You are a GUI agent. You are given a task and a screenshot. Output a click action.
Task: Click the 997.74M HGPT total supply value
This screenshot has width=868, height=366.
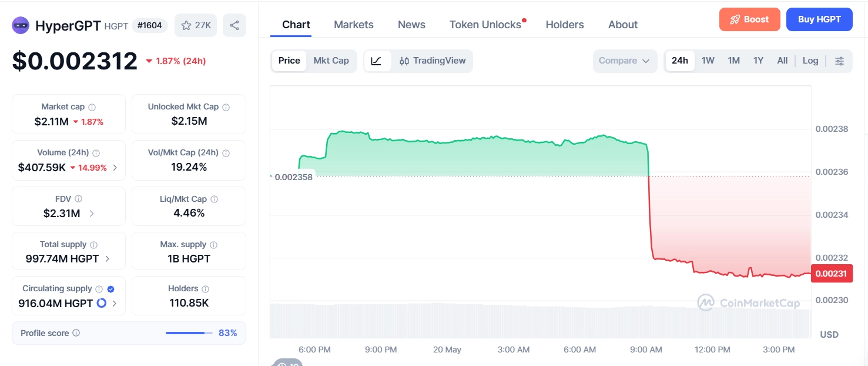(62, 259)
